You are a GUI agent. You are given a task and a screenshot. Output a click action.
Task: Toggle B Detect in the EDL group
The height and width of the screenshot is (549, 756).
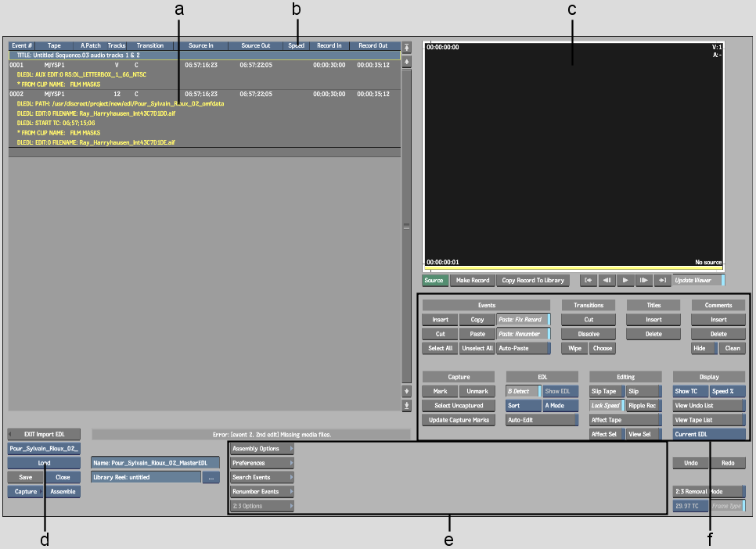(523, 391)
